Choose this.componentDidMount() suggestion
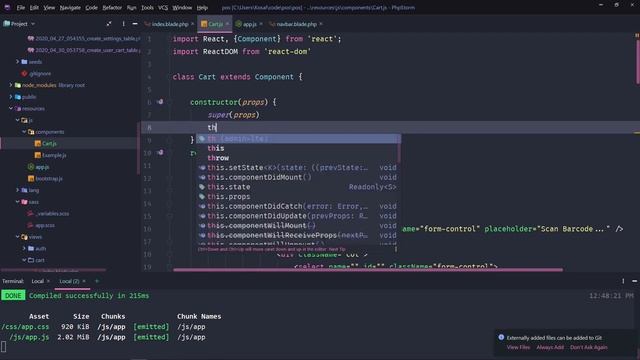640x360 pixels. 297,177
